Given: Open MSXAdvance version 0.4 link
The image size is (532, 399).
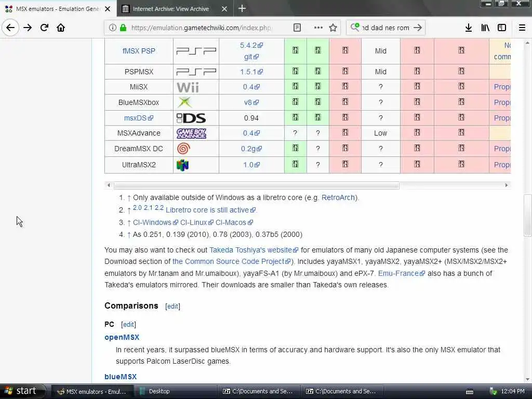Looking at the screenshot, I should click(251, 133).
